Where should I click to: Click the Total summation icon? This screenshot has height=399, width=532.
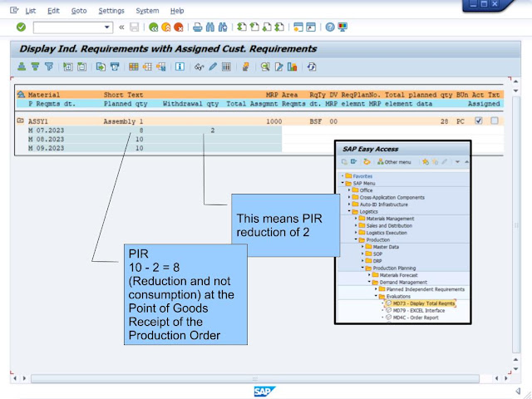(115, 66)
